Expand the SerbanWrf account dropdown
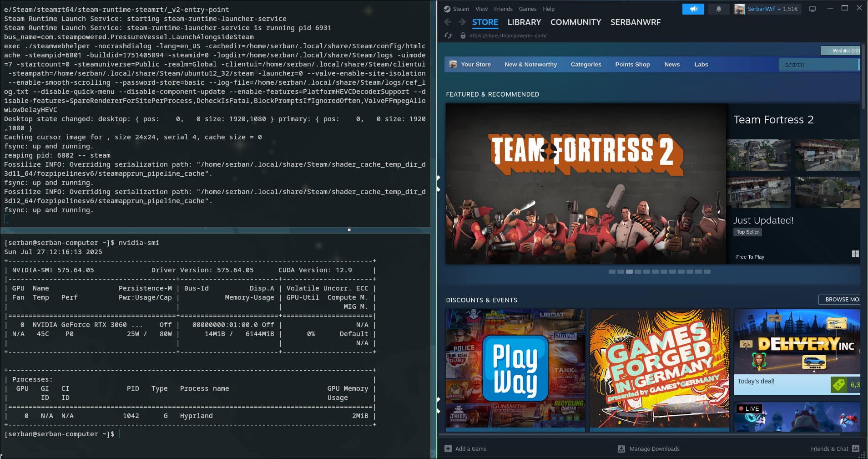The height and width of the screenshot is (459, 868). click(x=779, y=9)
